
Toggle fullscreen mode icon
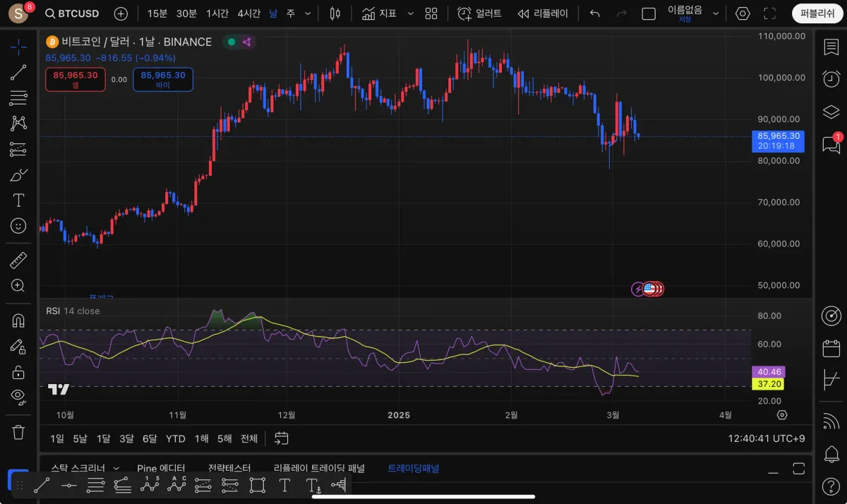pos(769,13)
